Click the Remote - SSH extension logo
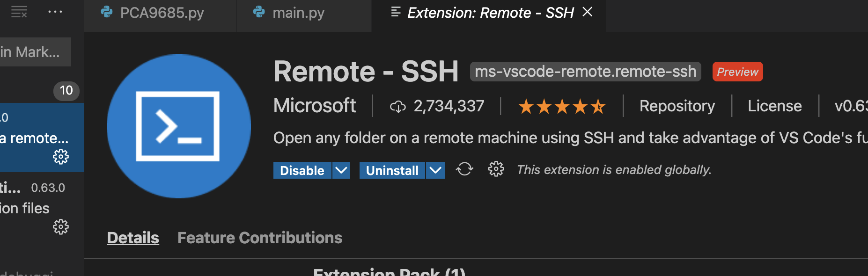Screen dimensions: 868x276 click(178, 126)
